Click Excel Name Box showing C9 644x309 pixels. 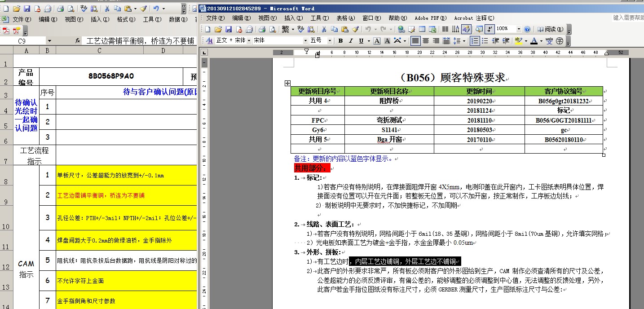tap(22, 41)
